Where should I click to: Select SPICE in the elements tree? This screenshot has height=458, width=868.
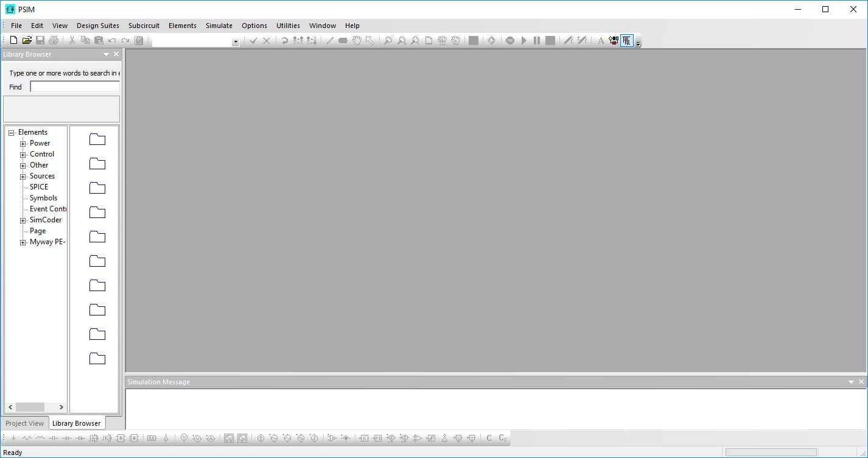tap(39, 187)
